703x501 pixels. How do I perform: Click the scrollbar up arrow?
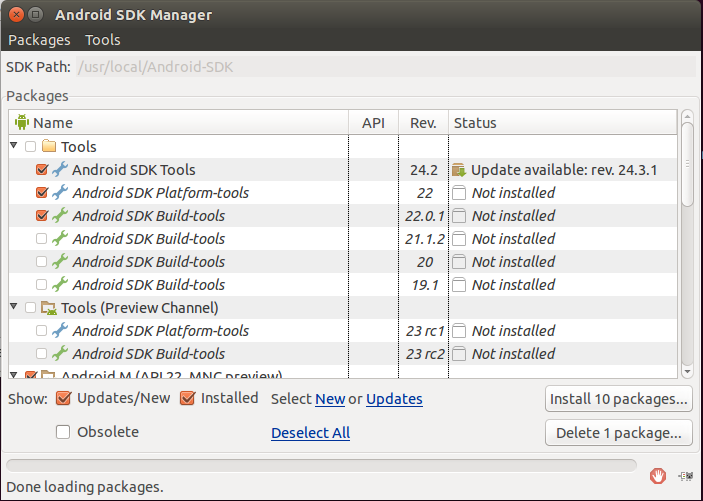pos(687,117)
